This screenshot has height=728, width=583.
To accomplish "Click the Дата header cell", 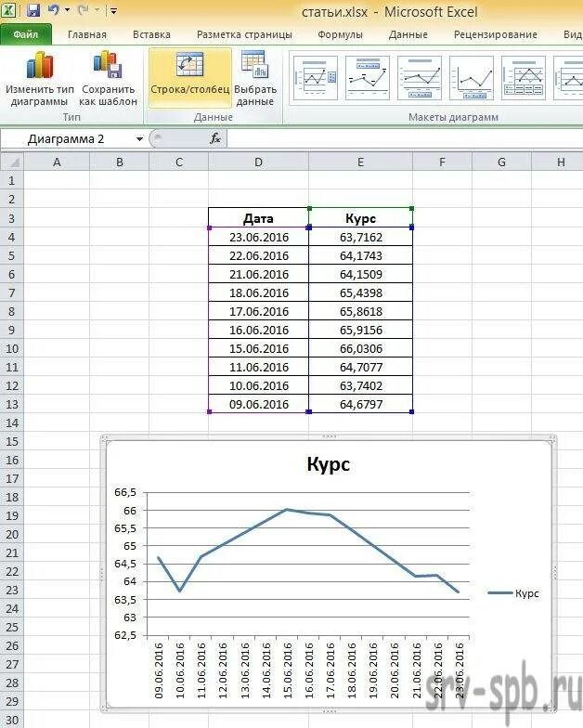I will (258, 217).
